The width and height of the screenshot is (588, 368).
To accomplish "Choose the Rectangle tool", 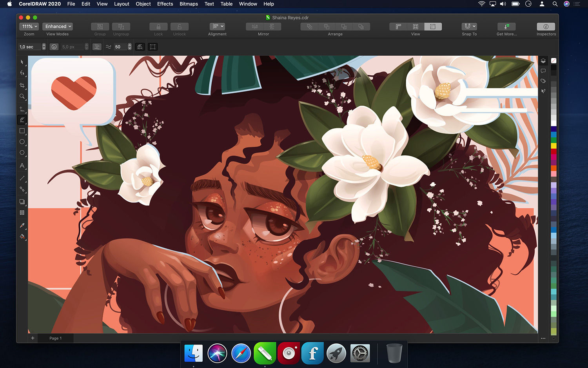I will (22, 131).
